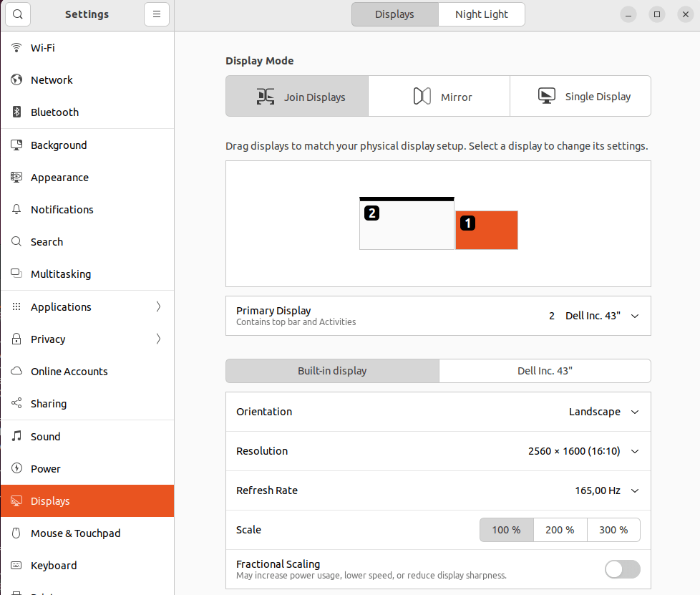The height and width of the screenshot is (595, 700).
Task: Select the white display 2 rectangle
Action: 407,223
